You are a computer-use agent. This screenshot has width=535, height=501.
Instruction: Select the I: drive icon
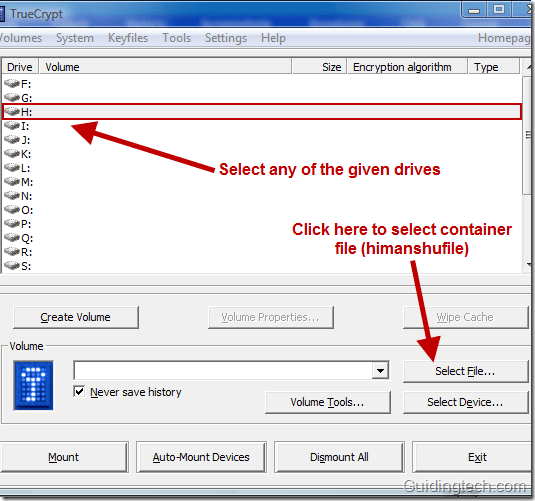coord(12,126)
